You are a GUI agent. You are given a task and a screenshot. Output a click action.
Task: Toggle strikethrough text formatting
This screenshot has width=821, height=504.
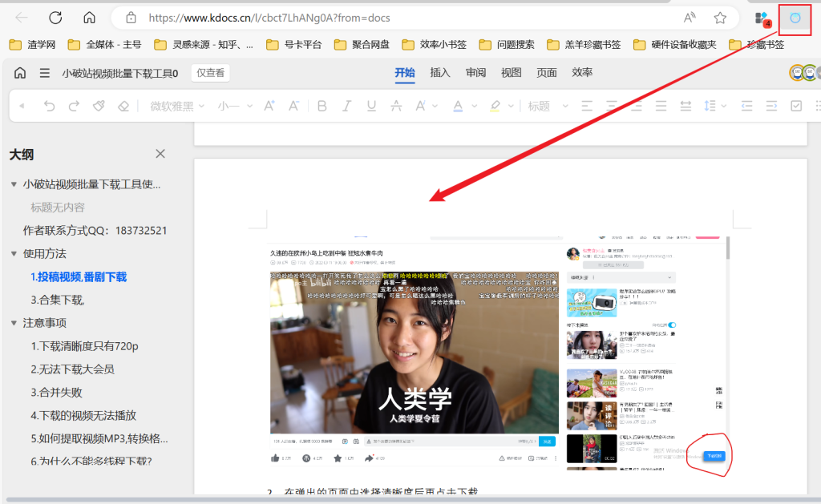[396, 106]
